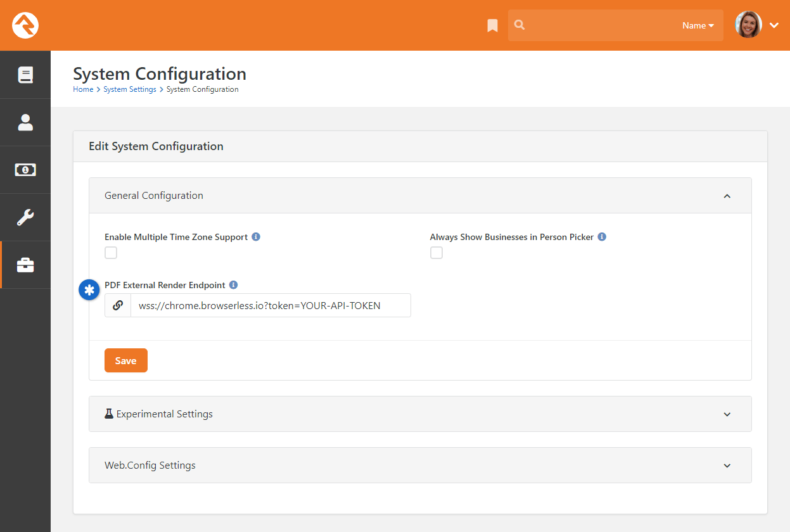Expand the user account menu chevron

point(774,25)
